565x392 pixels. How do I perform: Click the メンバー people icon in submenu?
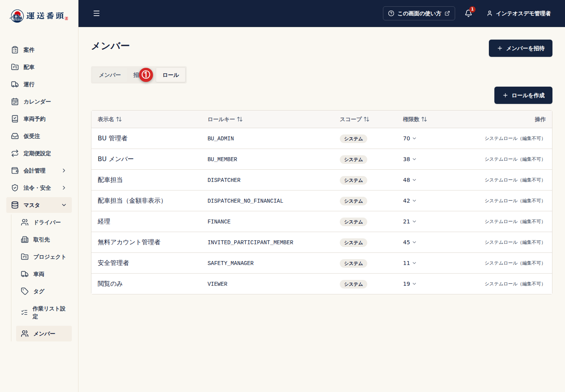coord(25,334)
